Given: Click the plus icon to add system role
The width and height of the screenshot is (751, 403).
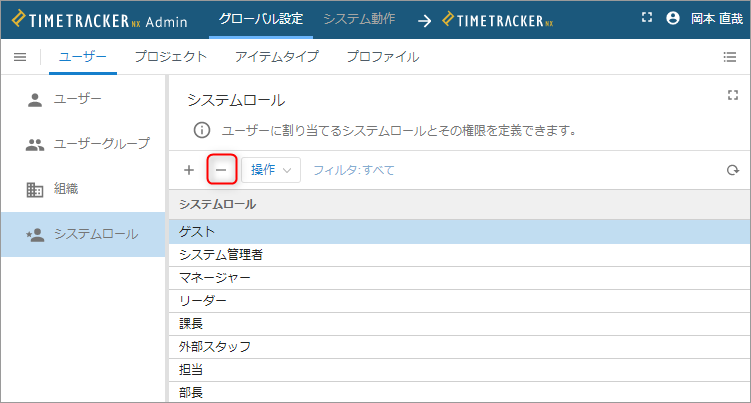Looking at the screenshot, I should click(x=189, y=170).
